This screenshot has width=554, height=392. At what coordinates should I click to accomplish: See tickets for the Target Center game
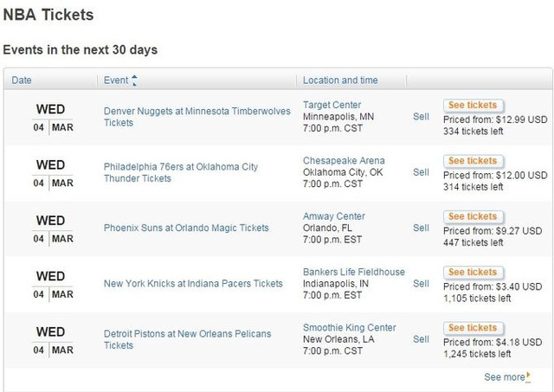(x=473, y=106)
